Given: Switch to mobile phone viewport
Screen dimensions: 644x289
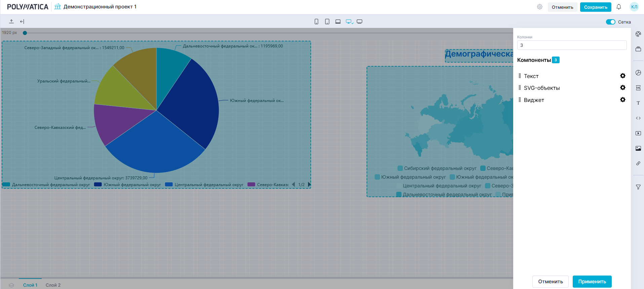Looking at the screenshot, I should tap(316, 22).
